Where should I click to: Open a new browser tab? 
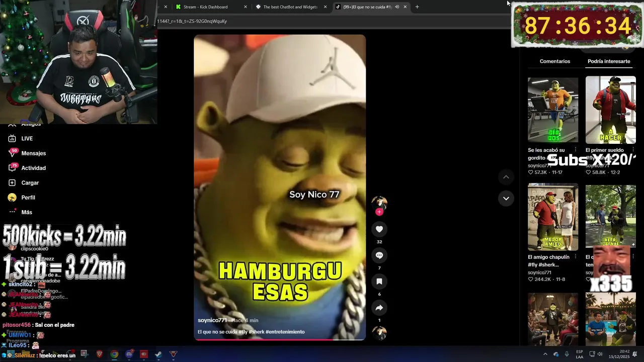[417, 7]
